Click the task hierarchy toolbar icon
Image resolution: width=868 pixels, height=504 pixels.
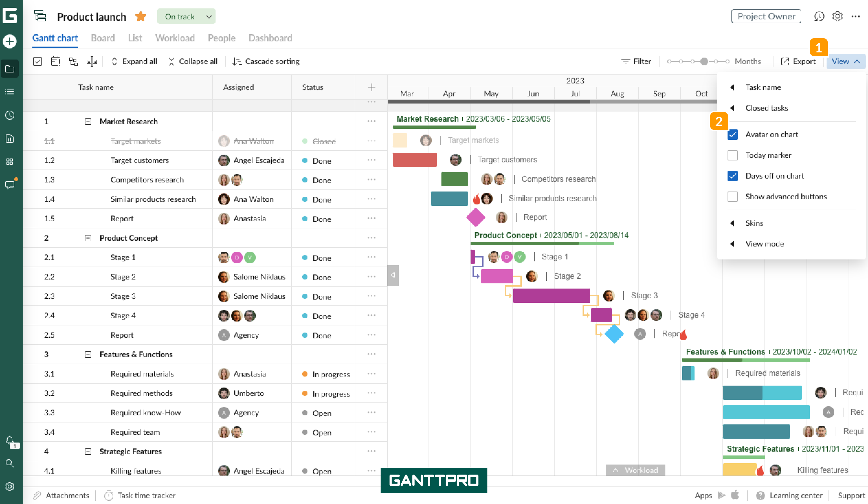(x=73, y=61)
